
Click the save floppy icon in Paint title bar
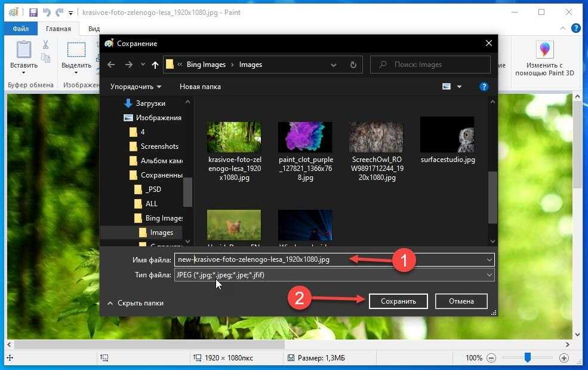click(33, 13)
